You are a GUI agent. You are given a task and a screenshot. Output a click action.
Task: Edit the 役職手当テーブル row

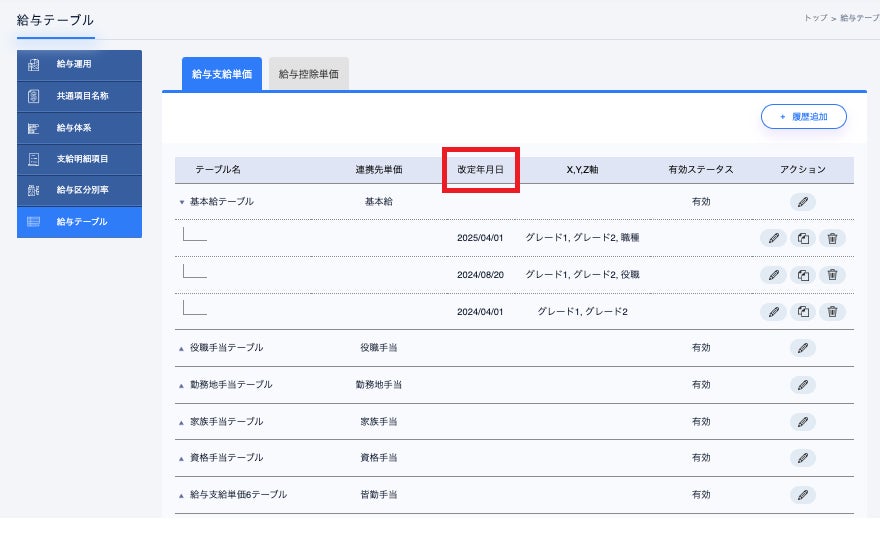[802, 348]
